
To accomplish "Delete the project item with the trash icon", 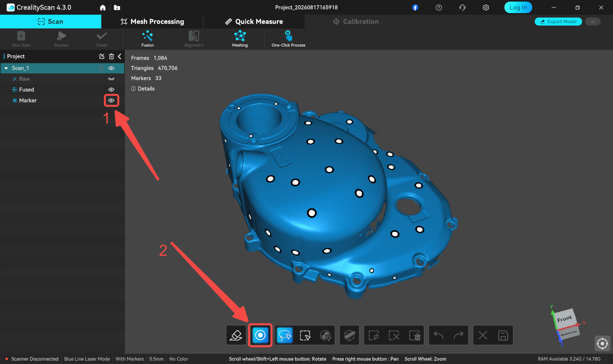I will click(111, 56).
